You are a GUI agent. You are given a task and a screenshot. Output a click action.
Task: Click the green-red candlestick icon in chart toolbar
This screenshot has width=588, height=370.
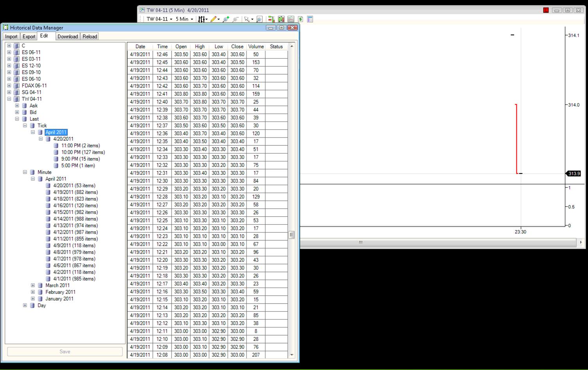click(281, 19)
